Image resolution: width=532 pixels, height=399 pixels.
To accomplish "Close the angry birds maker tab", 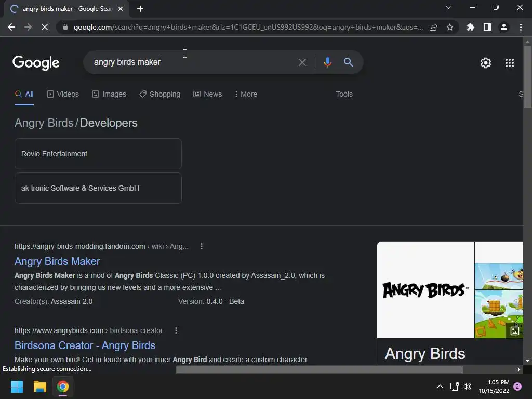I will tap(121, 9).
